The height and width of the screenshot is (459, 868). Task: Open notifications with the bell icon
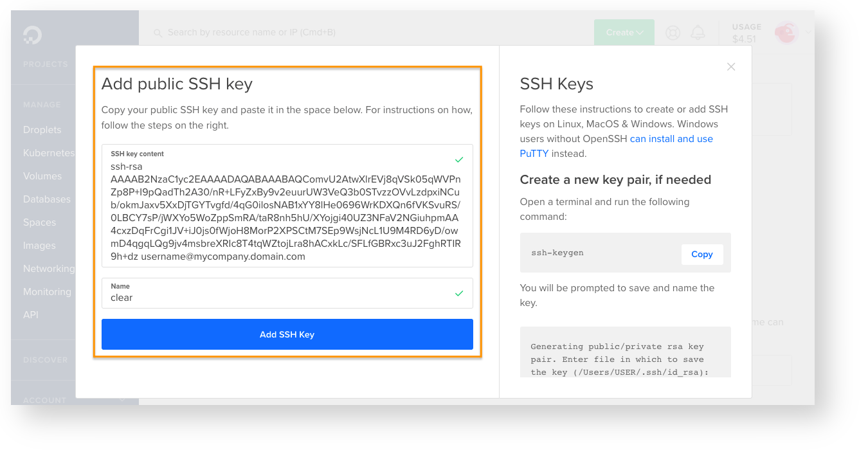[698, 32]
